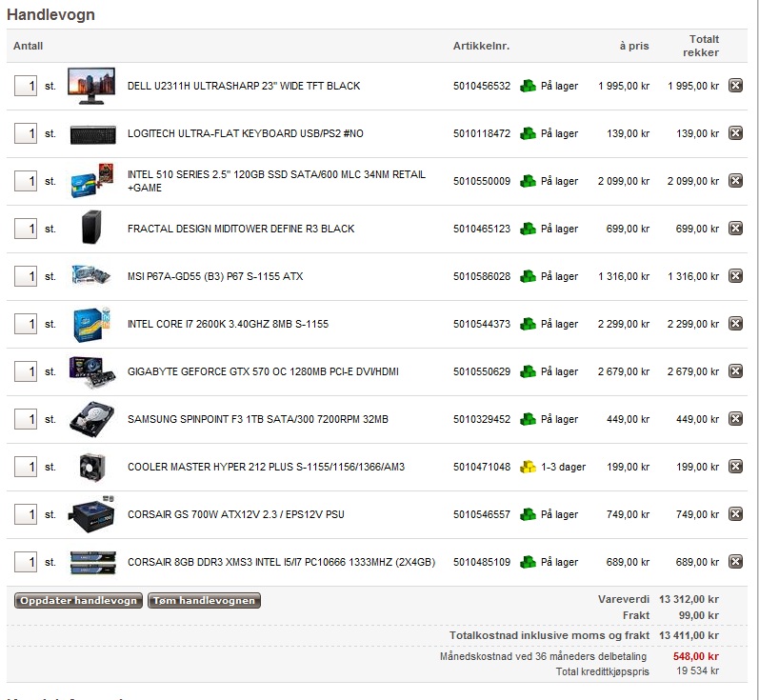Click the Intel SSD box thumbnail
Viewport: 759px width, 700px height.
[x=92, y=180]
